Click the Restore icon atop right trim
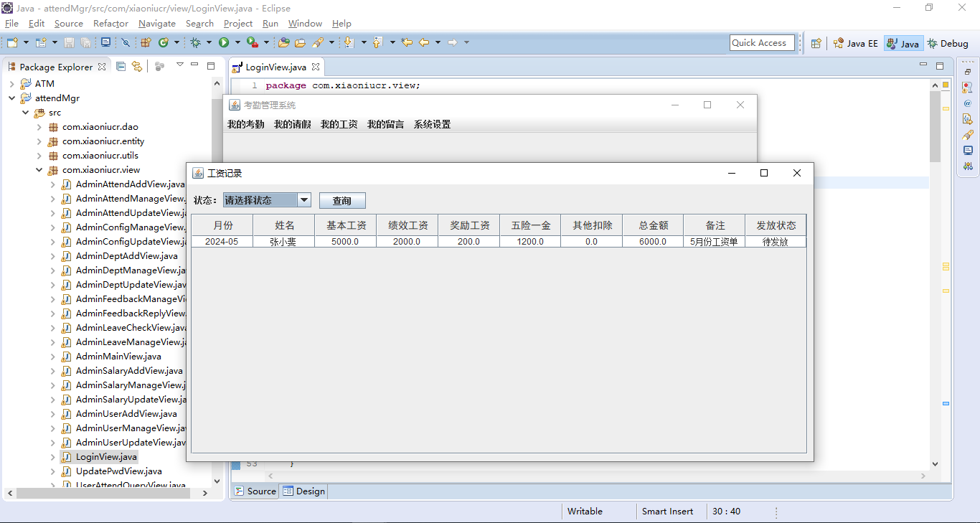Image resolution: width=980 pixels, height=523 pixels. click(968, 72)
